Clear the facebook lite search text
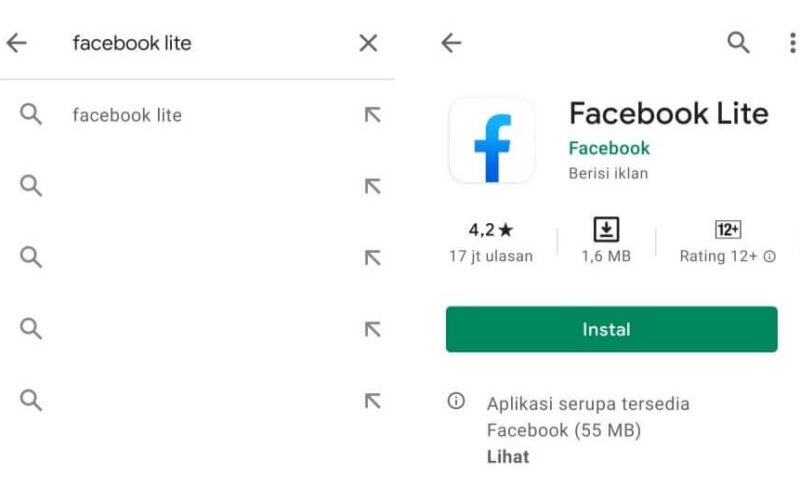 (x=368, y=43)
